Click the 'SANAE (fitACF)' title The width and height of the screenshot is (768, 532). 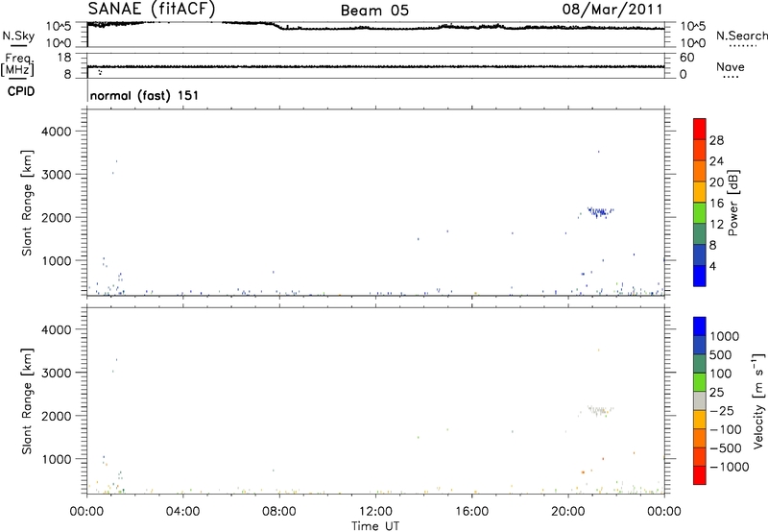tap(152, 9)
